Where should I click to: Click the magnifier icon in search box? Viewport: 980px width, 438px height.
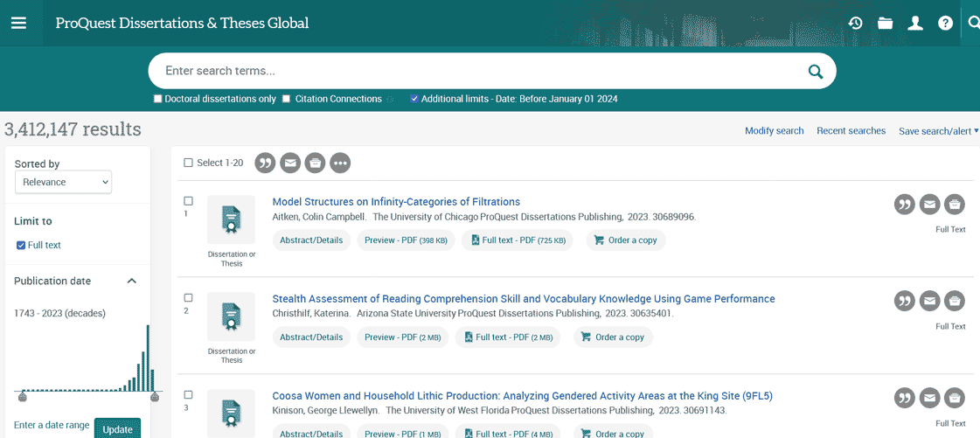[816, 71]
